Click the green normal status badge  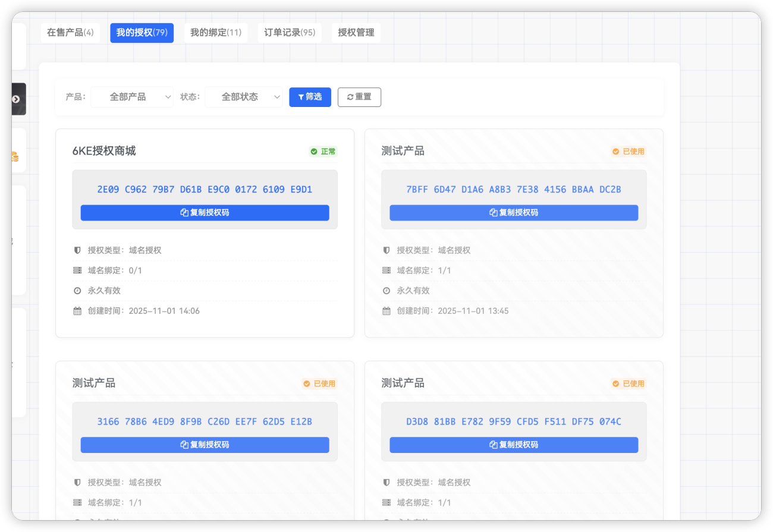point(323,152)
